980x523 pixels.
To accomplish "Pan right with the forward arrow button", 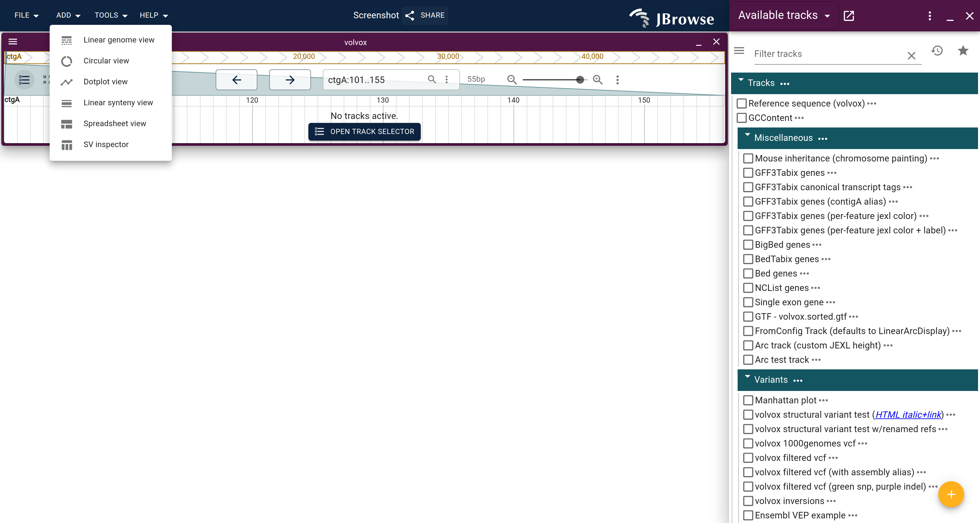I will (x=290, y=80).
